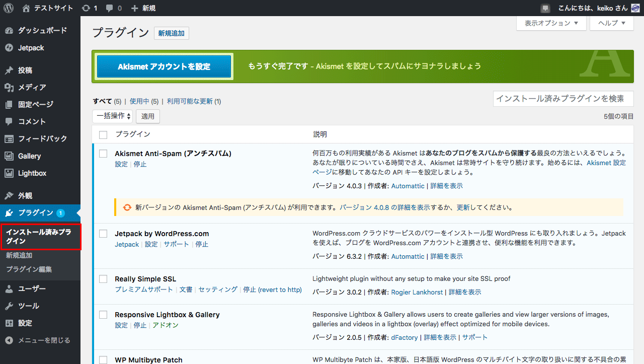Image resolution: width=644 pixels, height=364 pixels.
Task: Open 新規追加 in the sidebar submenu
Action: 19,255
